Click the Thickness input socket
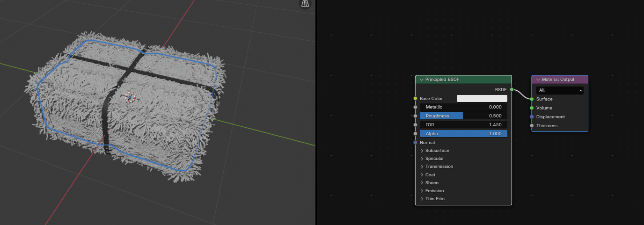 pyautogui.click(x=532, y=126)
